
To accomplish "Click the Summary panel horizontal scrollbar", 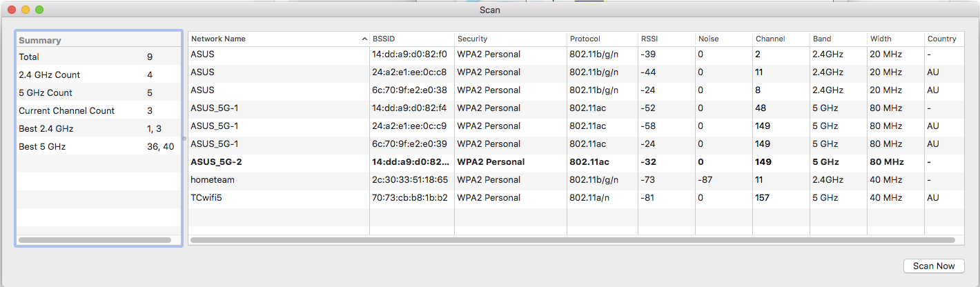I will 95,240.
